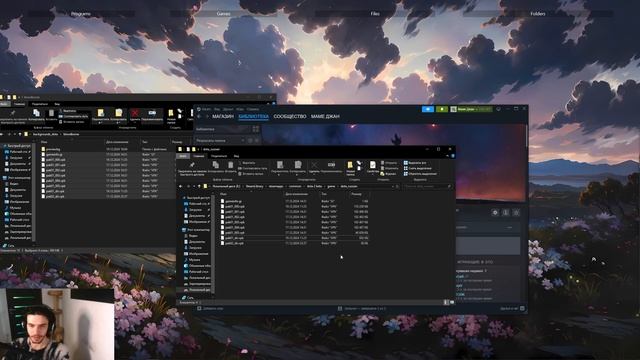The width and height of the screenshot is (640, 360).
Task: Switch front Explorer to details view
Action: click(x=446, y=302)
